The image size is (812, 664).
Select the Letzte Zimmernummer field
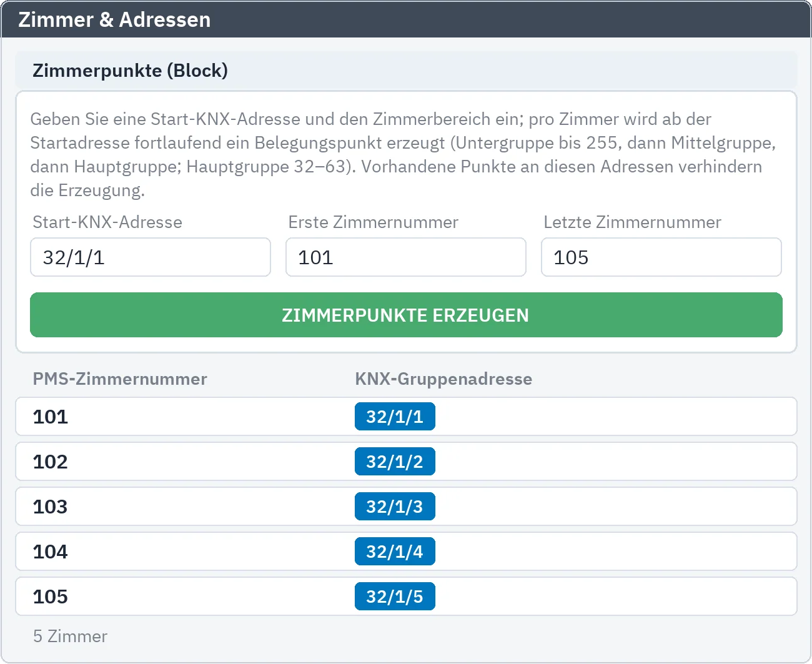(661, 257)
